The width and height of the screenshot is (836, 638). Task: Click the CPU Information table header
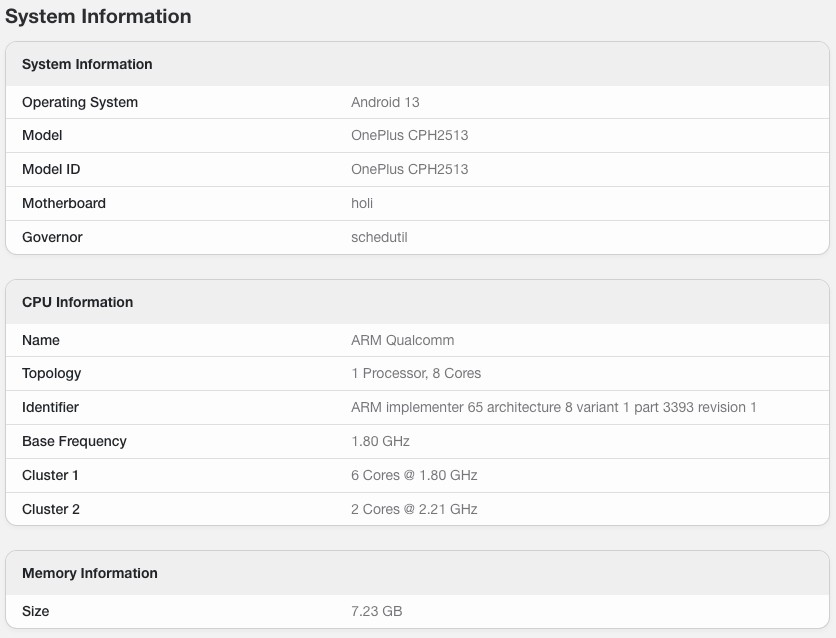click(x=77, y=302)
